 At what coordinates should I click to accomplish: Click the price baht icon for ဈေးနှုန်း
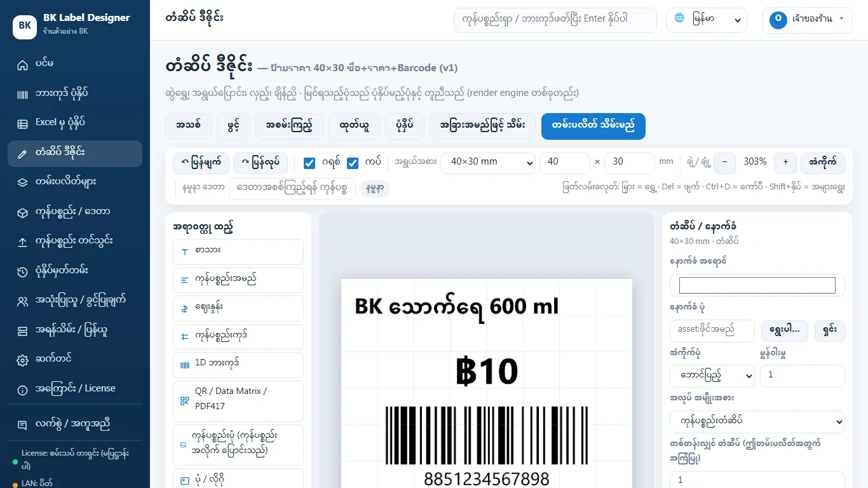185,309
